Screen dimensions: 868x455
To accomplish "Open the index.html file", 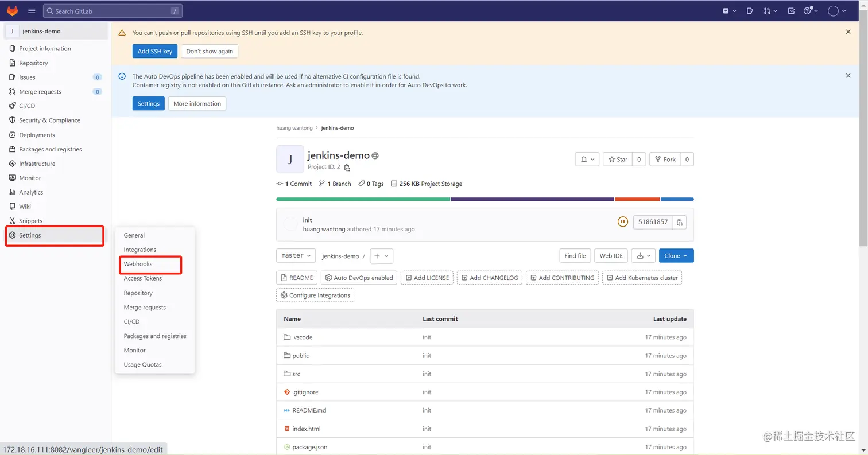I will pos(306,429).
